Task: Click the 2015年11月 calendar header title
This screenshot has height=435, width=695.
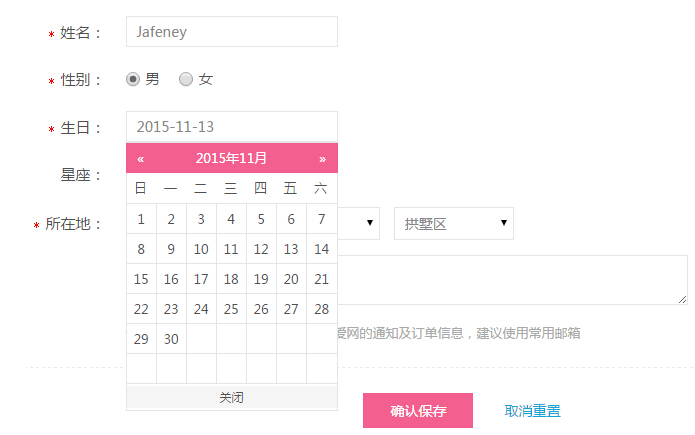Action: [231, 158]
